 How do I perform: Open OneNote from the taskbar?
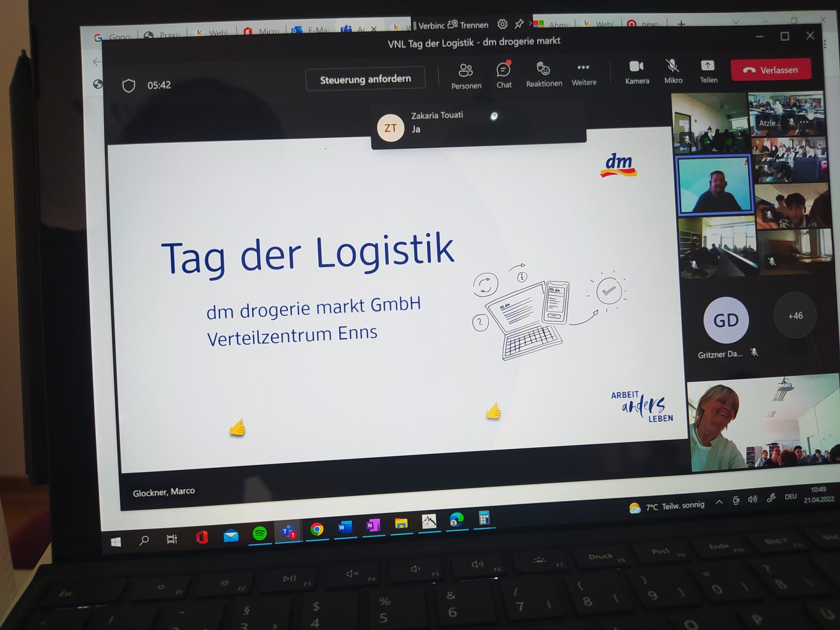373,525
